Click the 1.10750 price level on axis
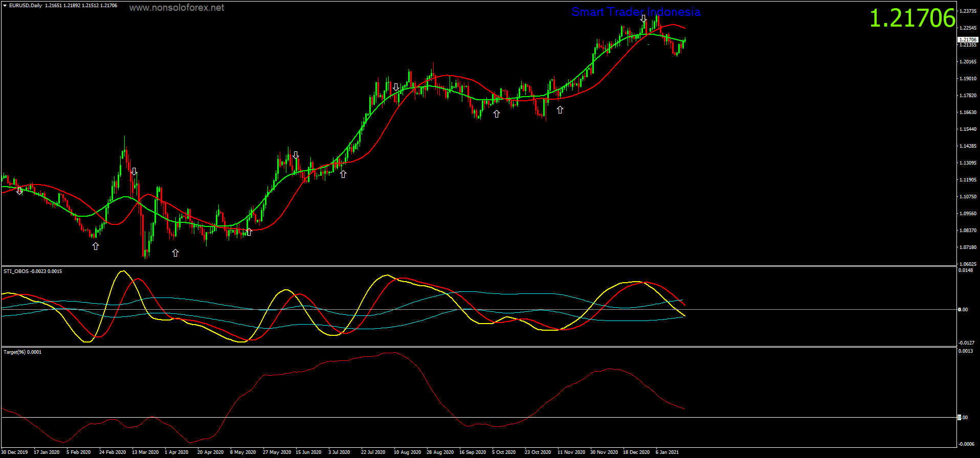Screen dimensions: 980x458 pyautogui.click(x=968, y=197)
